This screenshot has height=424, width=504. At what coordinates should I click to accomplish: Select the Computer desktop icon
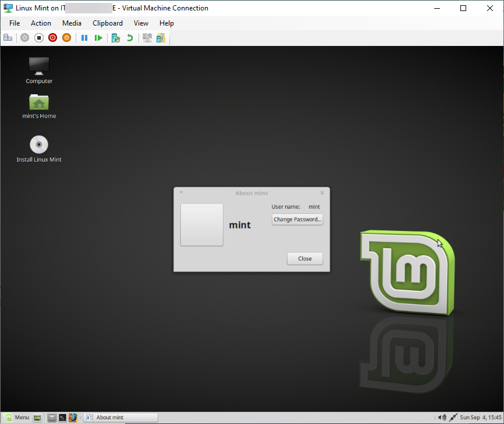click(39, 70)
